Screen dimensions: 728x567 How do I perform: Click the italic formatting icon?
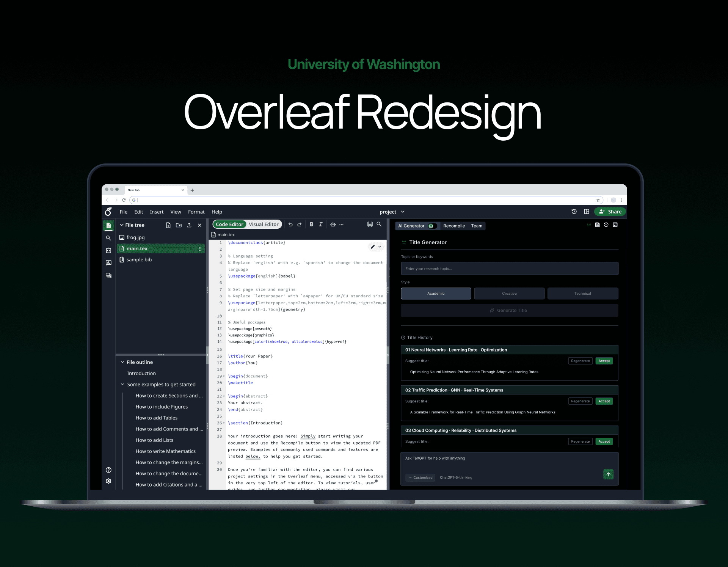pos(321,224)
